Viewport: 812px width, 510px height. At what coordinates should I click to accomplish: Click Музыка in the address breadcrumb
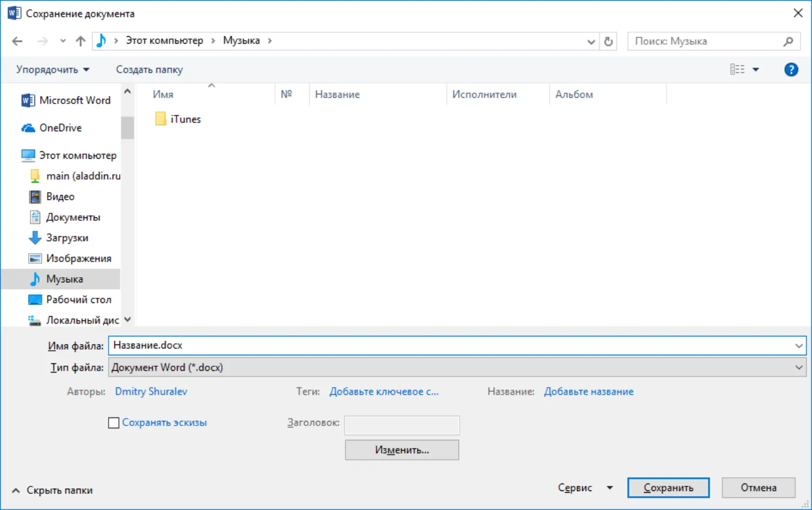241,40
